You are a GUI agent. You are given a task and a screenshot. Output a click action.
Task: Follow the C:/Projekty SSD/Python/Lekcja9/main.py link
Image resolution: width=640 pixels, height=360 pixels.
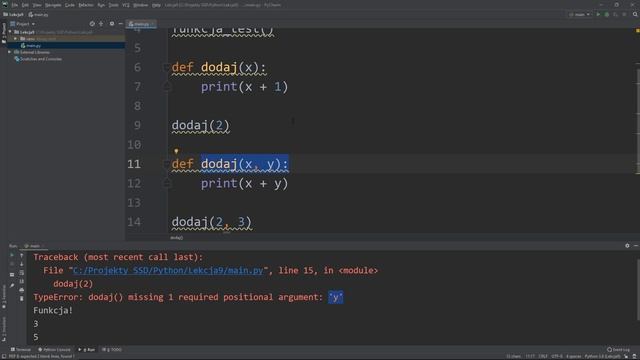point(168,270)
